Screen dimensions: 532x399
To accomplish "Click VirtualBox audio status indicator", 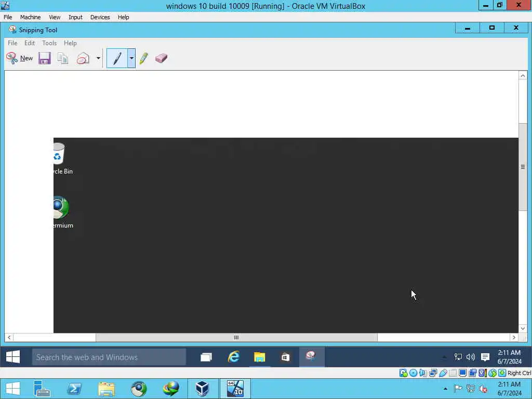I will [423, 373].
